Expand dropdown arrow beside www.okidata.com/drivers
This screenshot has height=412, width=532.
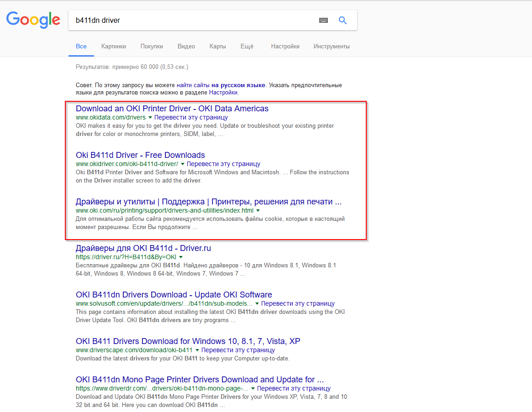click(150, 118)
